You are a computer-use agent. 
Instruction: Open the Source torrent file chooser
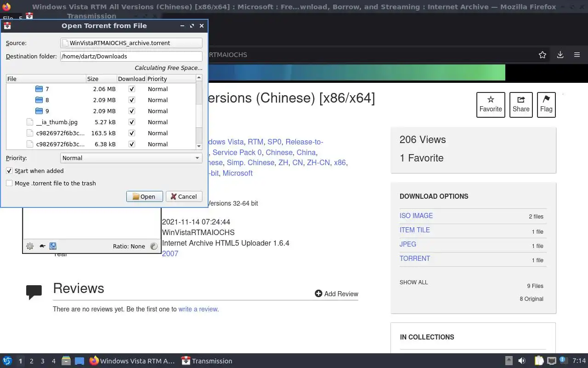pos(131,43)
